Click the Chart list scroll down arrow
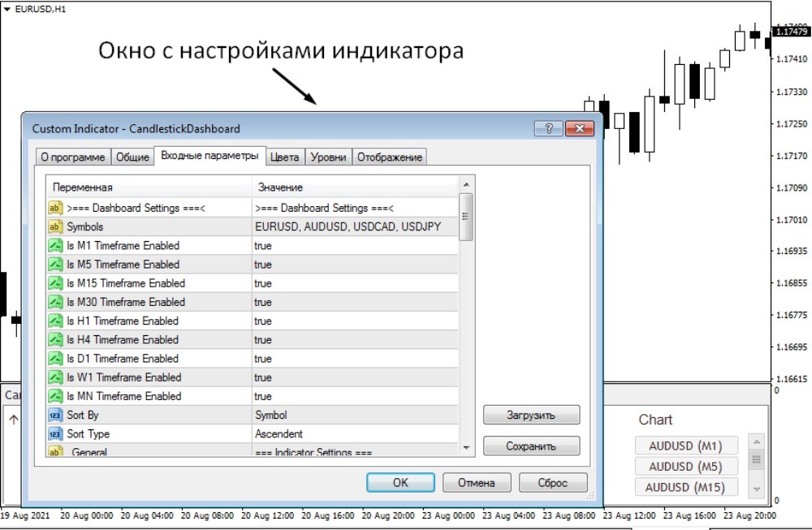This screenshot has height=530, width=812. click(757, 489)
